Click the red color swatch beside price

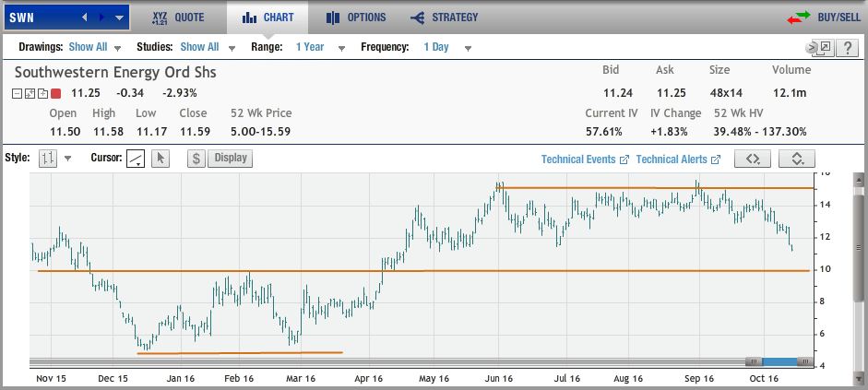(x=56, y=93)
